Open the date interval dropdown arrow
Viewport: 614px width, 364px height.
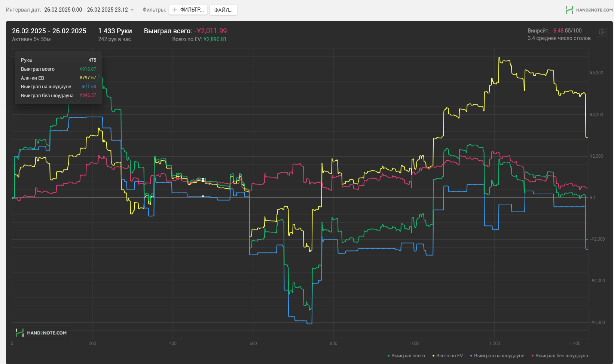click(132, 10)
